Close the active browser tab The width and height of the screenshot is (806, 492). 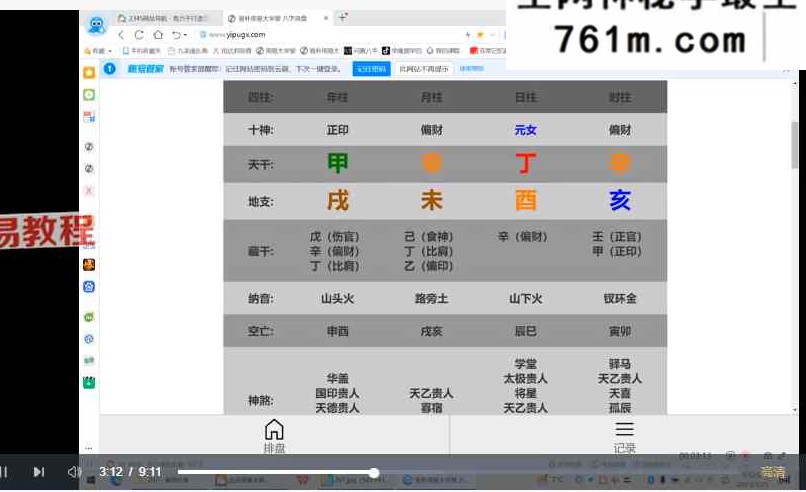coord(325,18)
